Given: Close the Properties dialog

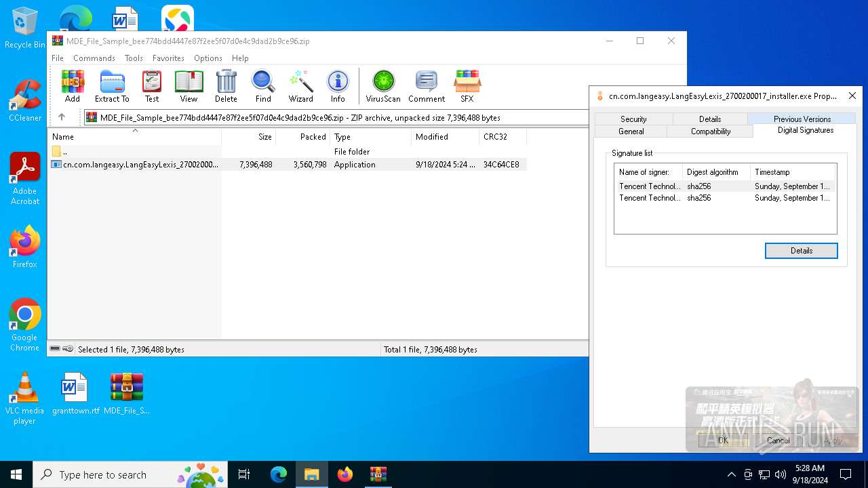Looking at the screenshot, I should [x=852, y=96].
